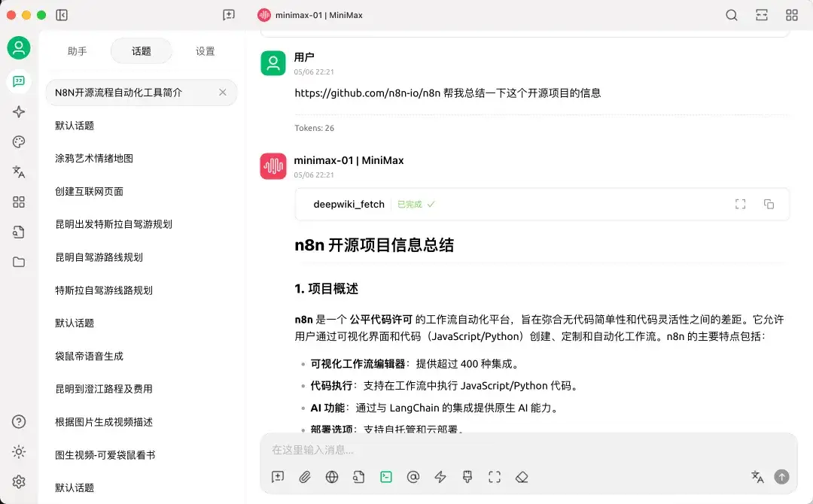Select knowledge base icon in input toolbar

point(359,477)
